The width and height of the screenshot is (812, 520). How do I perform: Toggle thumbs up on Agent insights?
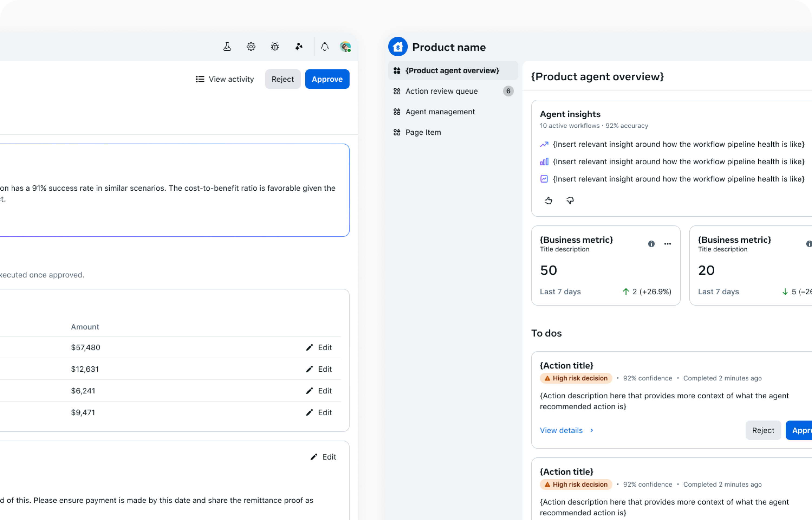pos(548,200)
